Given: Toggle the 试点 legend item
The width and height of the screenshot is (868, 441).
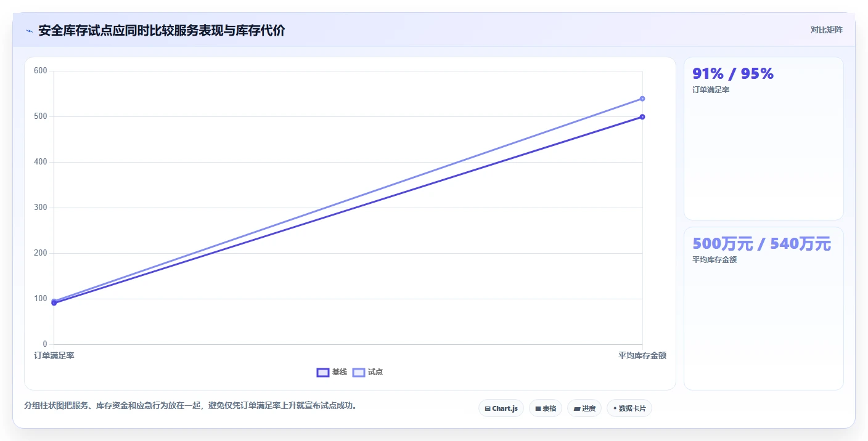Looking at the screenshot, I should (367, 372).
